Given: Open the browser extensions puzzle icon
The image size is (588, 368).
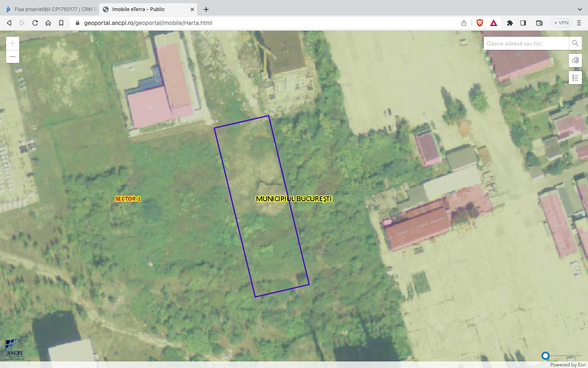Looking at the screenshot, I should (x=510, y=23).
